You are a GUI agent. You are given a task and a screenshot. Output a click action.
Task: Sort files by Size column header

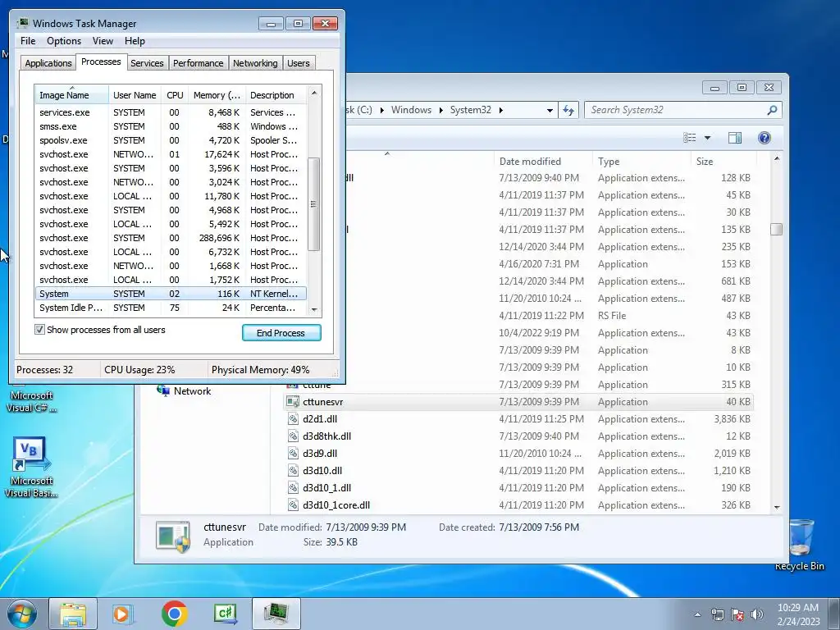click(724, 162)
